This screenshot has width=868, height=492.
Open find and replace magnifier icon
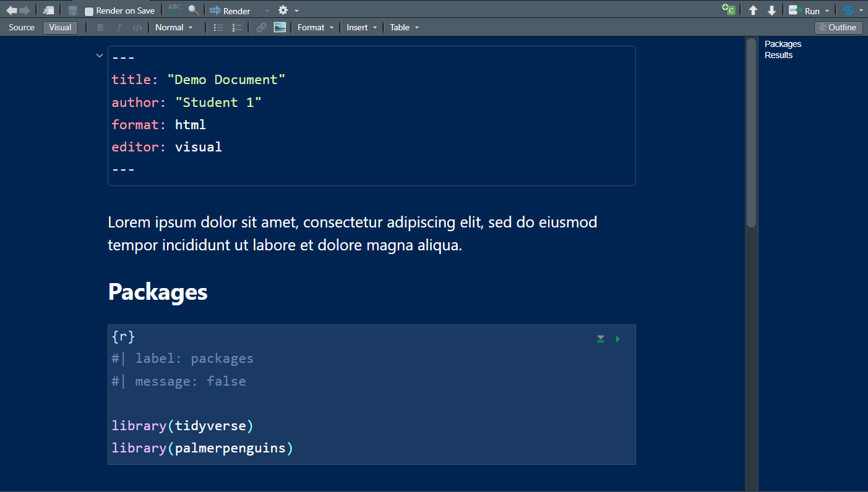[x=194, y=11]
